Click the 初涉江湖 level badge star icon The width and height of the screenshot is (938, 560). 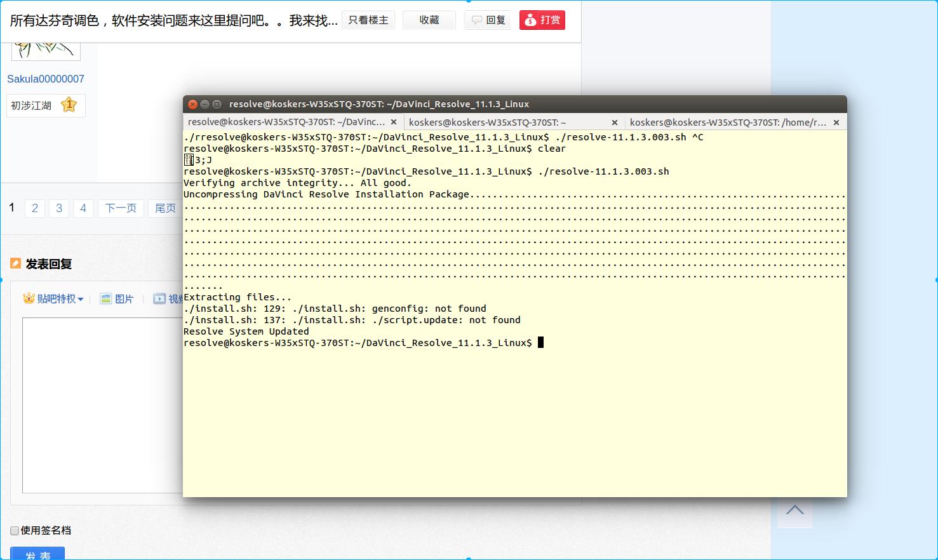coord(69,105)
